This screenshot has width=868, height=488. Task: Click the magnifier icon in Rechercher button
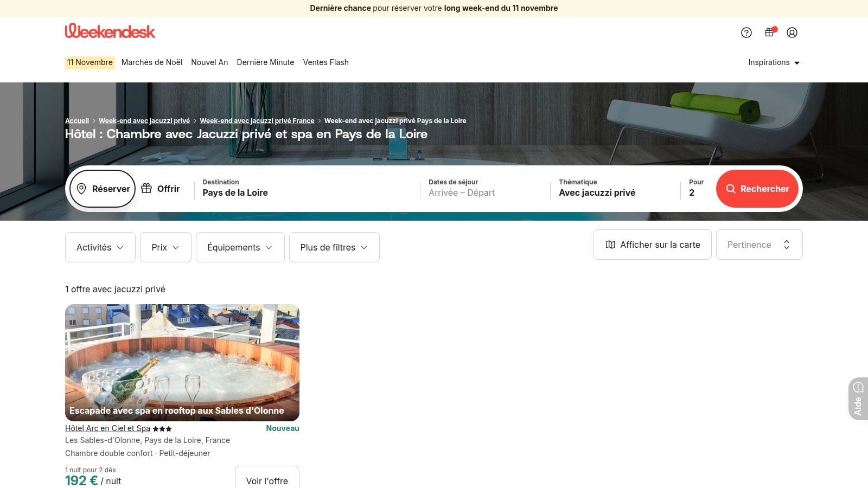[x=731, y=189]
